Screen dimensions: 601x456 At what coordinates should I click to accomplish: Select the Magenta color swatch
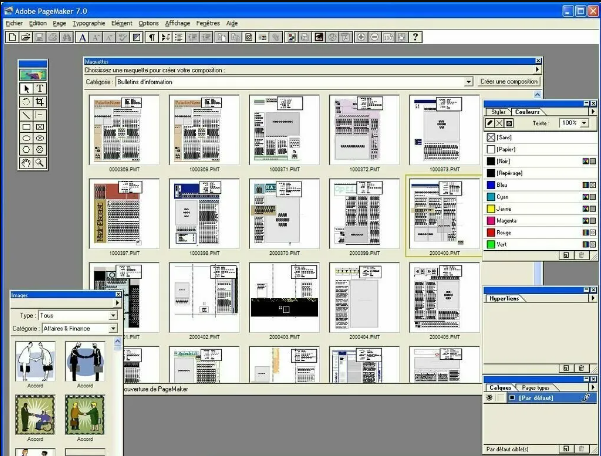[x=491, y=221]
